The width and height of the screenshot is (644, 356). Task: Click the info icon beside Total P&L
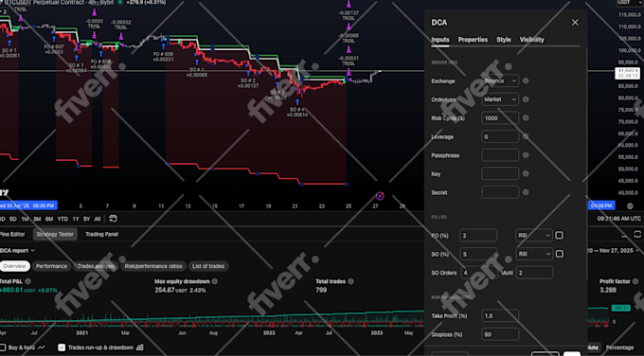click(x=27, y=282)
